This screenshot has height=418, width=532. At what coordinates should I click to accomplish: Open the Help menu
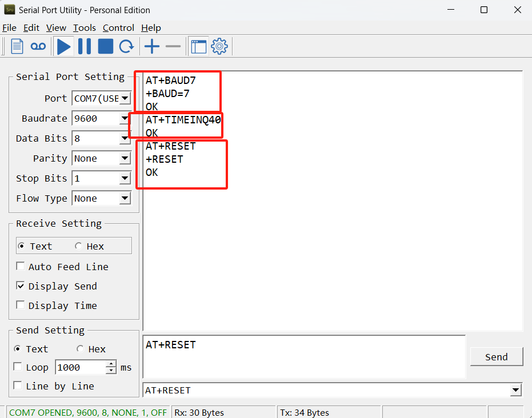point(151,28)
